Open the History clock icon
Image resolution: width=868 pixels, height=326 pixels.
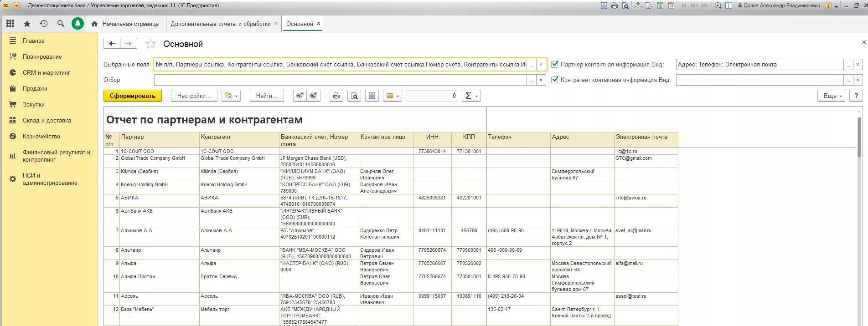pyautogui.click(x=44, y=24)
